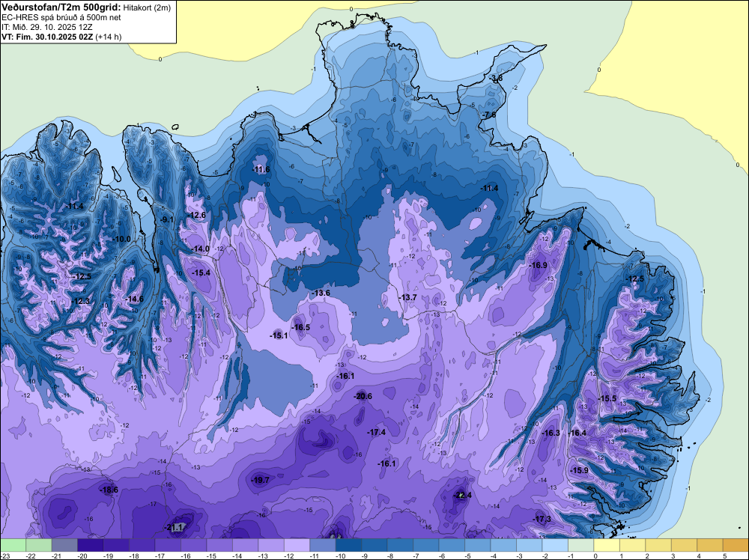Click the -9.1 temperature label
Image resolution: width=749 pixels, height=560 pixels.
(x=167, y=219)
